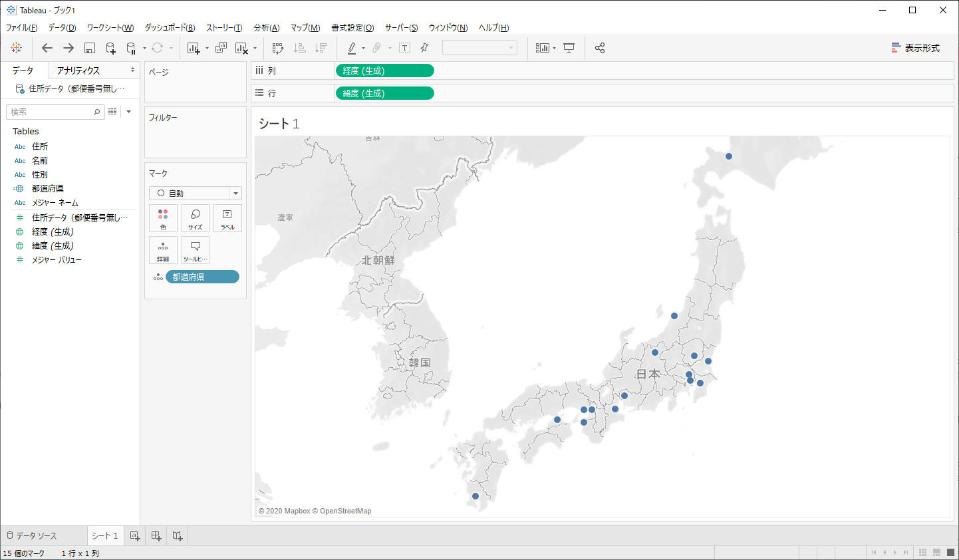The image size is (959, 560).
Task: Click the add new data source icon
Action: (111, 48)
